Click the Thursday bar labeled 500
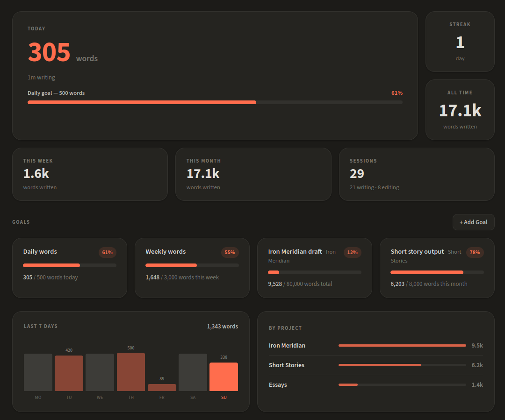505x420 pixels. 131,372
